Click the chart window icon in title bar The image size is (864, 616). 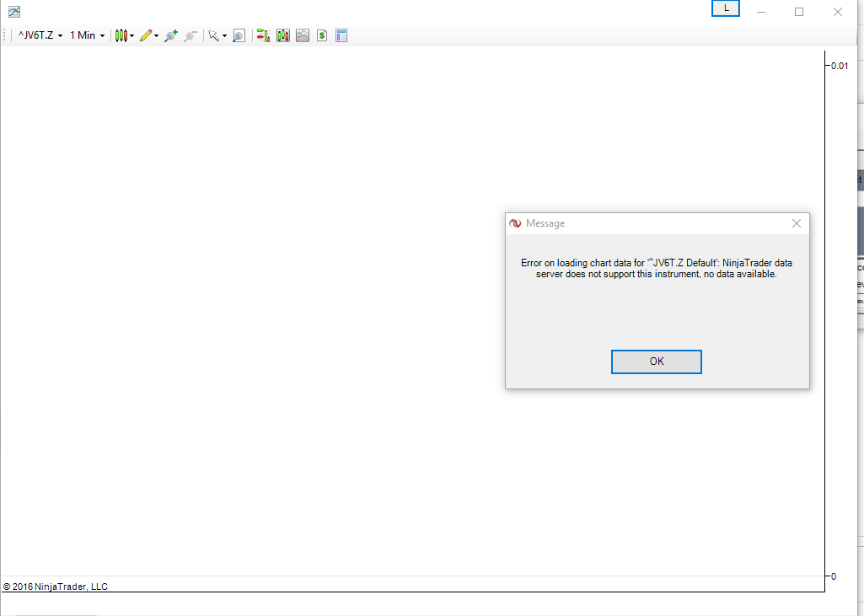pos(14,12)
